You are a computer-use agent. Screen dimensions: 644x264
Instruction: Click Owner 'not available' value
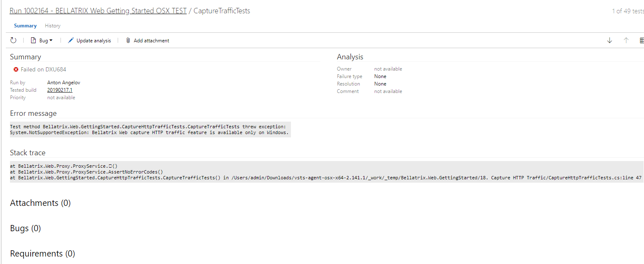[x=388, y=69]
